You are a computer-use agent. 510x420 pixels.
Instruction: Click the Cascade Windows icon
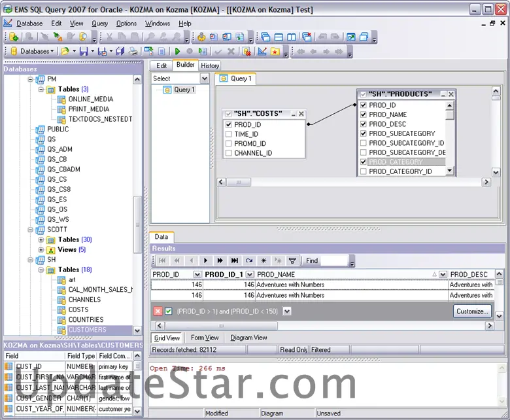265,37
